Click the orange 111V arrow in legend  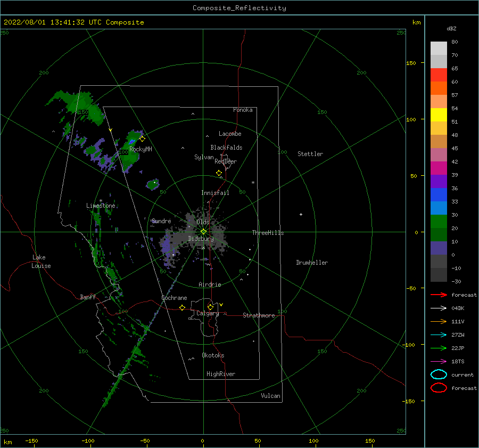pos(439,321)
